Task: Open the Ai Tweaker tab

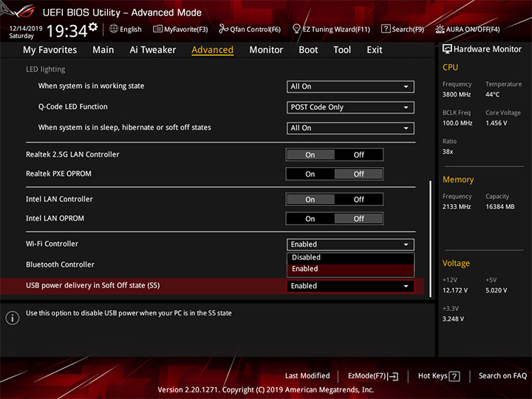Action: [153, 50]
